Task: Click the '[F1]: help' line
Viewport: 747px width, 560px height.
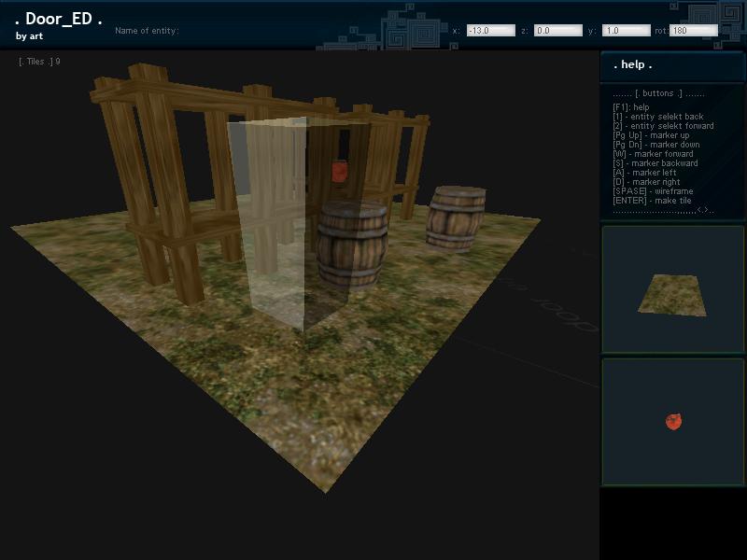Action: click(632, 107)
